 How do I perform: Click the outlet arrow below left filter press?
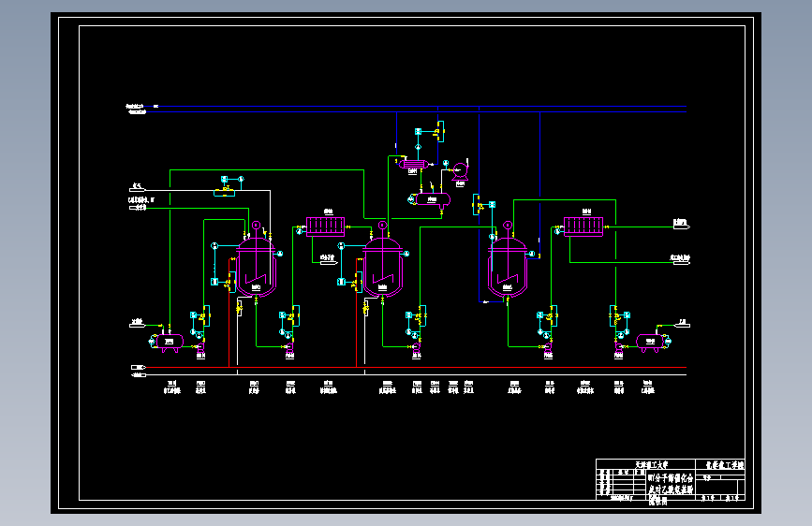(329, 261)
